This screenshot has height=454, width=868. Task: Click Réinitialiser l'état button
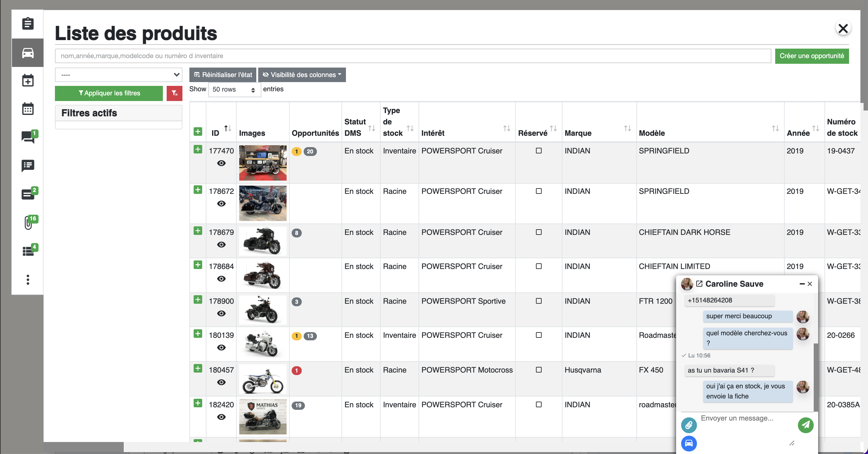[x=223, y=75]
